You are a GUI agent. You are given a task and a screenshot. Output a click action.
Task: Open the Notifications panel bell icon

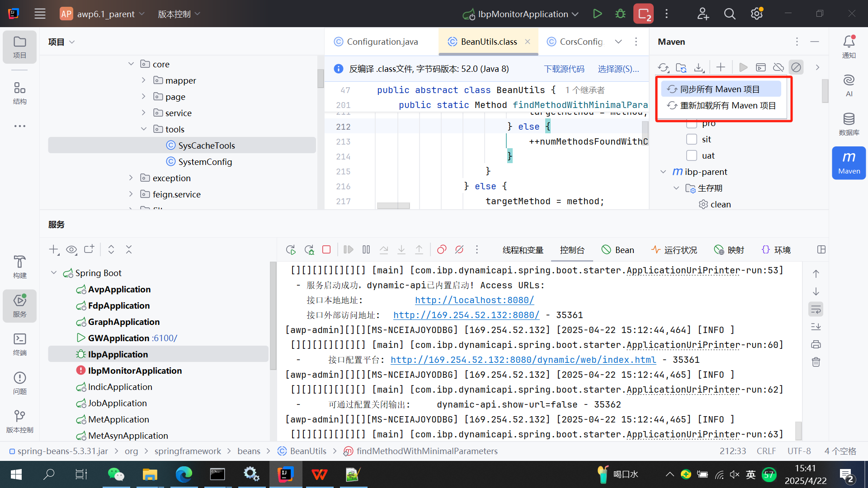[849, 47]
